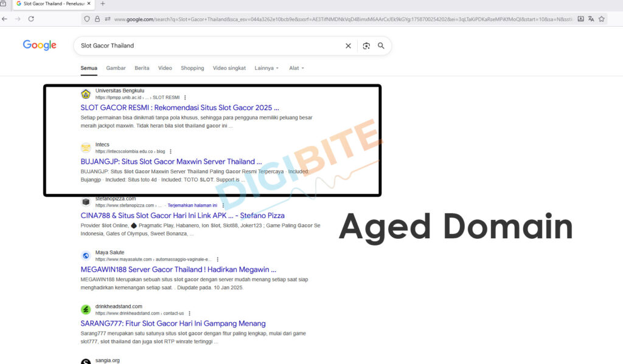The width and height of the screenshot is (623, 364).
Task: Switch to the Gambar tab
Action: tap(116, 68)
